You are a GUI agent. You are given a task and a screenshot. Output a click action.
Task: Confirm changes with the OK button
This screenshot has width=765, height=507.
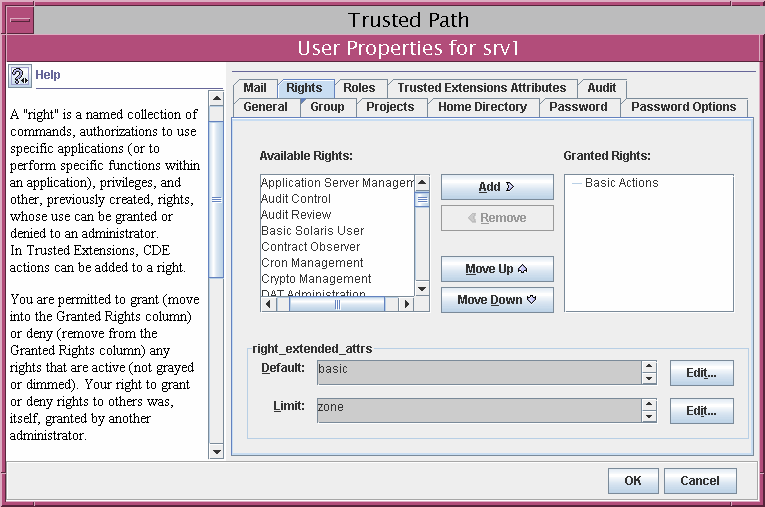633,481
